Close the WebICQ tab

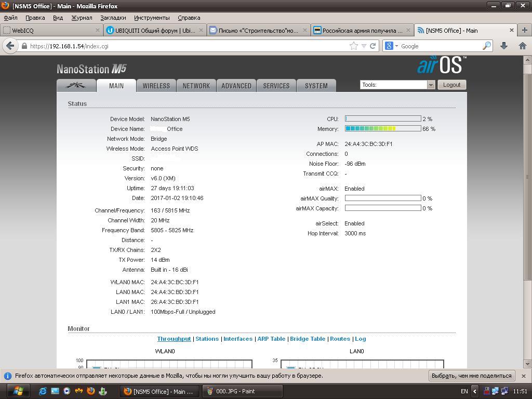click(x=97, y=30)
